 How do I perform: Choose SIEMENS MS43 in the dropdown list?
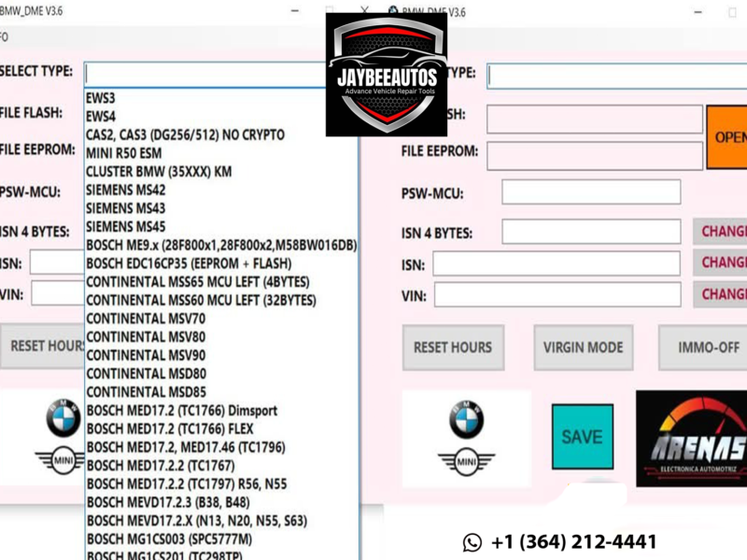click(125, 208)
